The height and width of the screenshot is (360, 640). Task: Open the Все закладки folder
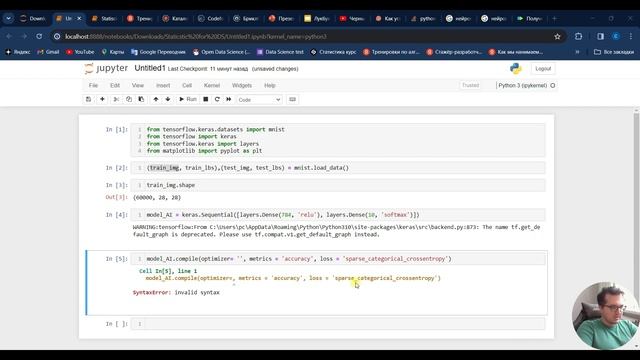coord(614,52)
